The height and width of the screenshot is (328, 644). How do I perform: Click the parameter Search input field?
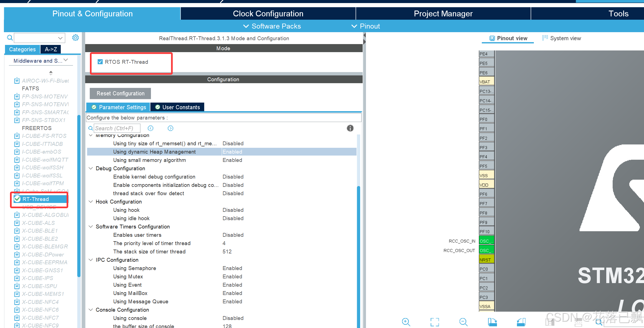[x=117, y=128]
